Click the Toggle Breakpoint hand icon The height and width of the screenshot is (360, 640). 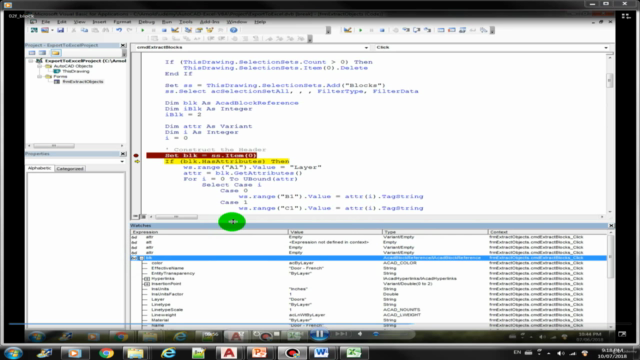point(396,30)
